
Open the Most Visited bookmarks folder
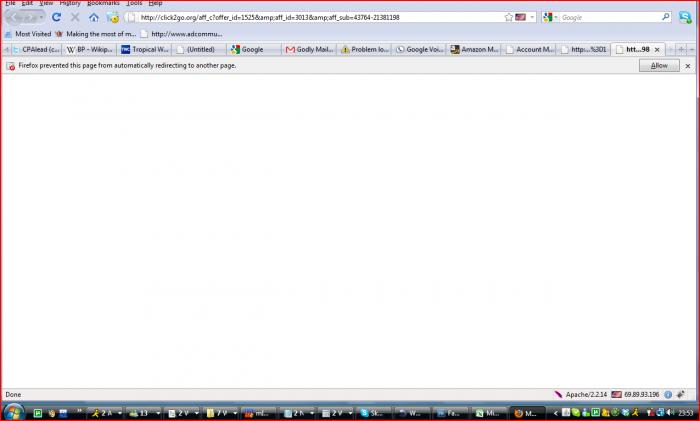tap(28, 34)
